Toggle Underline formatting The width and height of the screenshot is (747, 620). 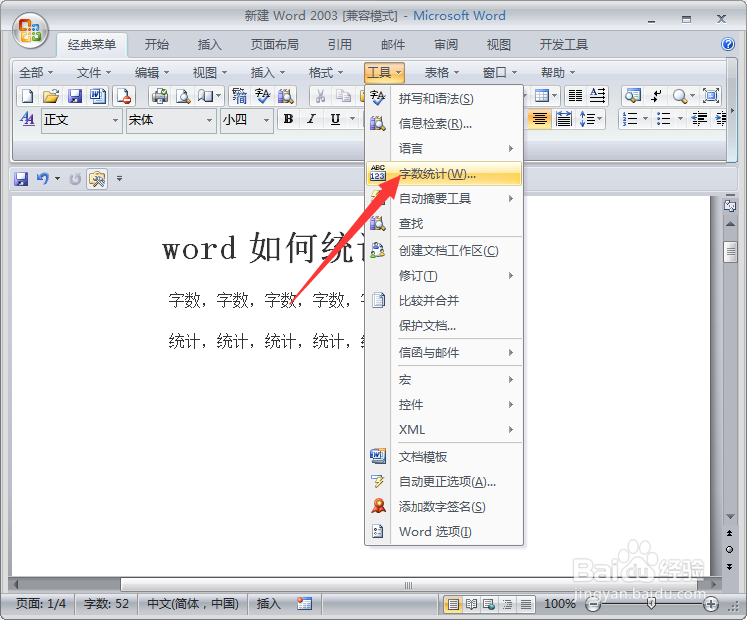[x=335, y=119]
